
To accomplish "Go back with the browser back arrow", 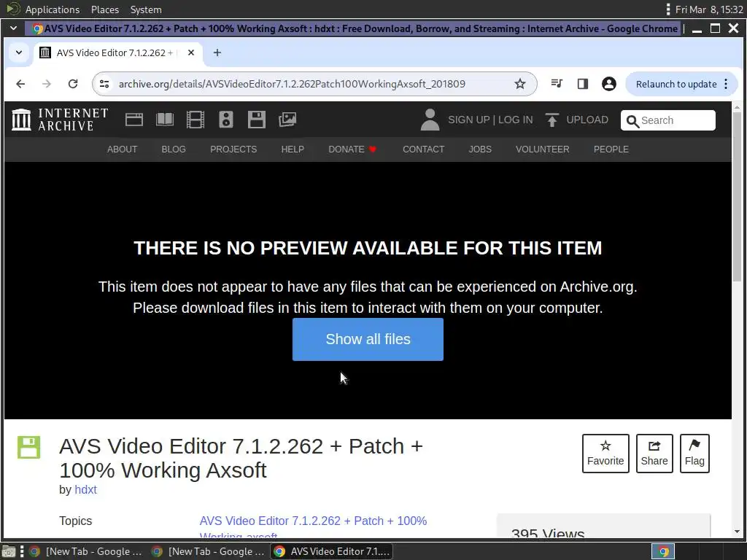I will click(20, 84).
